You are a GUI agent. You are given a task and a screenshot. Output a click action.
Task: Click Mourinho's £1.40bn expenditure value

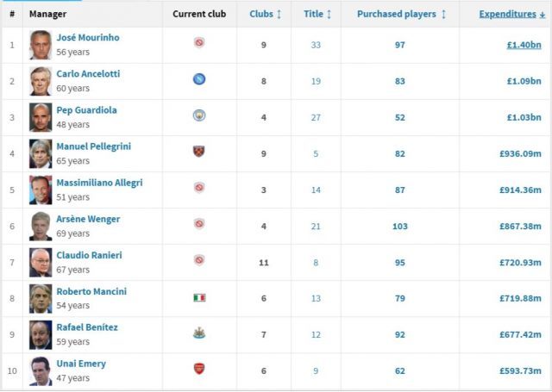(x=524, y=45)
